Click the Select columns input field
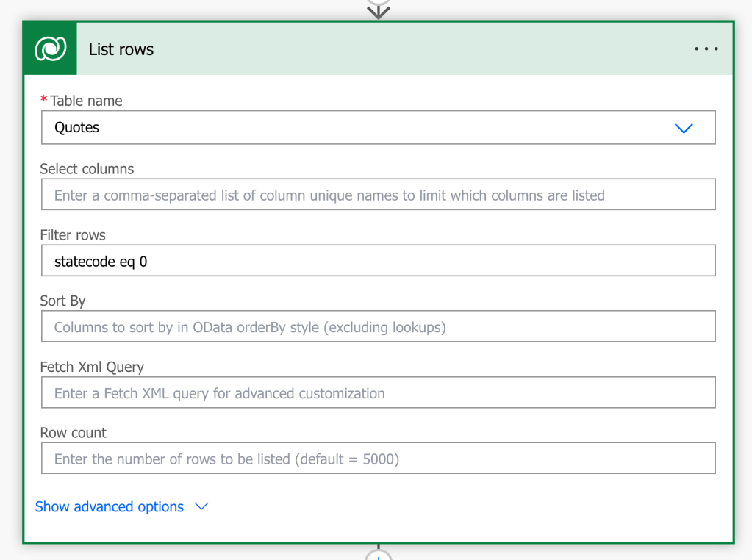Image resolution: width=752 pixels, height=560 pixels. (378, 195)
